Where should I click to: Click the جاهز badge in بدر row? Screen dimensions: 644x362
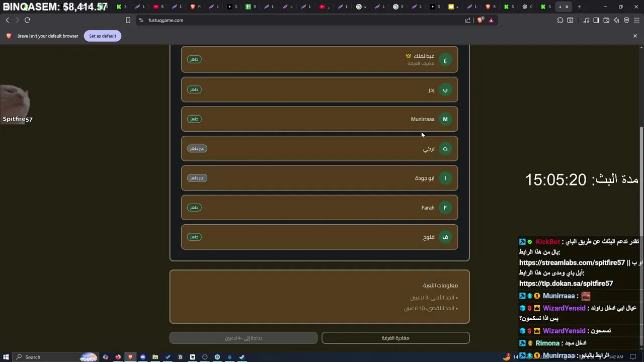pyautogui.click(x=194, y=89)
